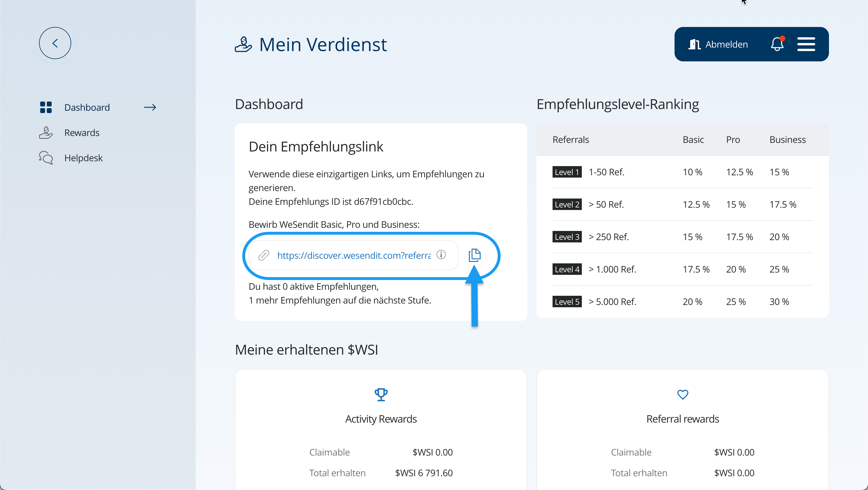Click the discover.wesendit.com referral link
This screenshot has height=490, width=868.
(354, 255)
